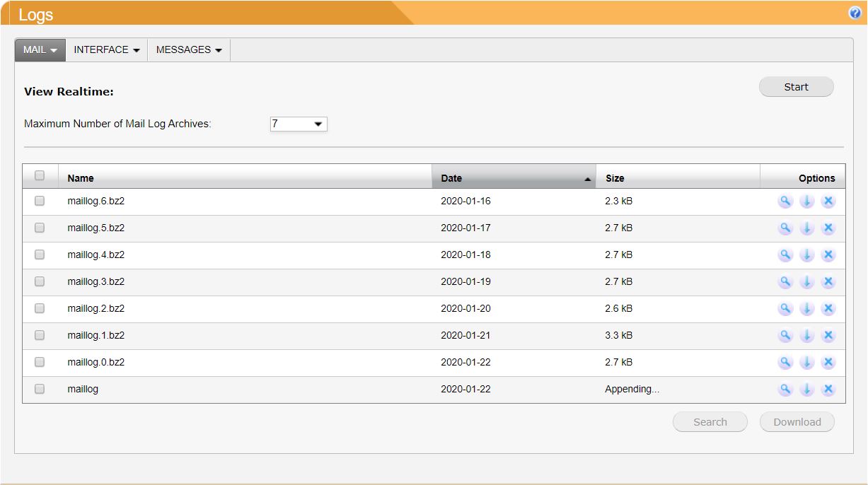Open the help icon in the Logs header
This screenshot has width=868, height=485.
click(x=855, y=13)
